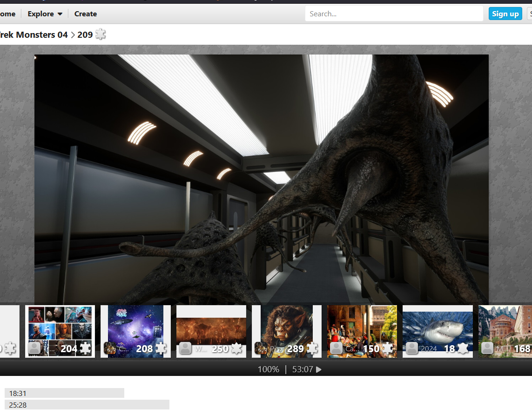Click the puzzle piece icon next to 204

pyautogui.click(x=85, y=348)
